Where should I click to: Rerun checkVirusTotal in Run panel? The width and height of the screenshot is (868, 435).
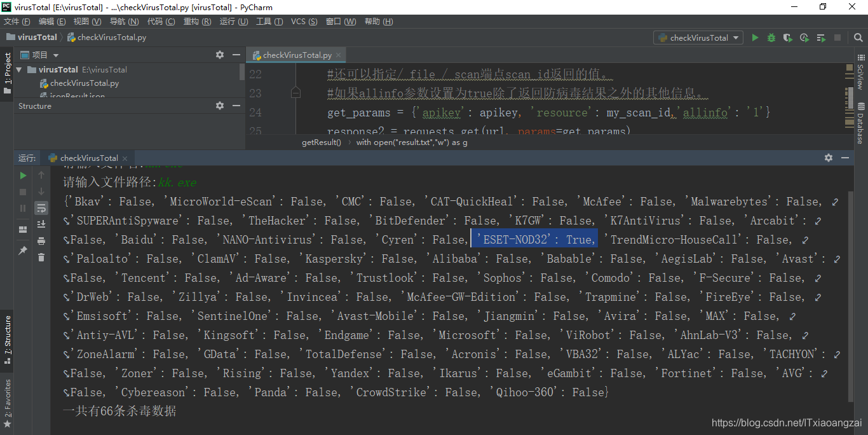(24, 175)
